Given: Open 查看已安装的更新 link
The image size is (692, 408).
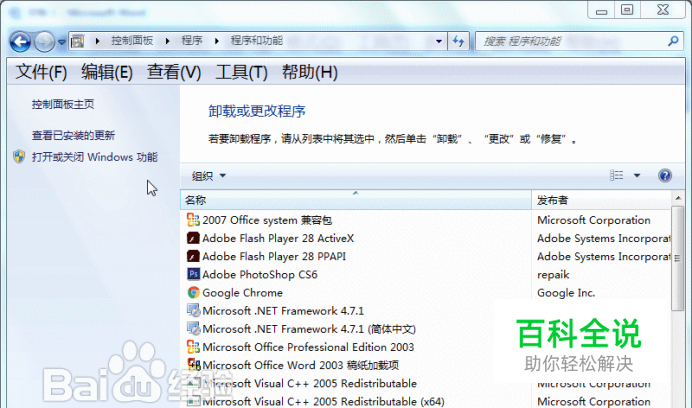Looking at the screenshot, I should point(73,135).
